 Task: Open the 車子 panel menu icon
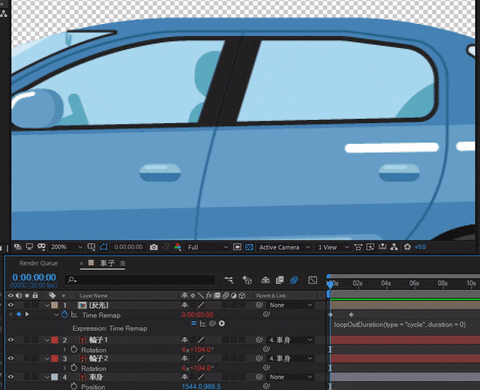(123, 263)
